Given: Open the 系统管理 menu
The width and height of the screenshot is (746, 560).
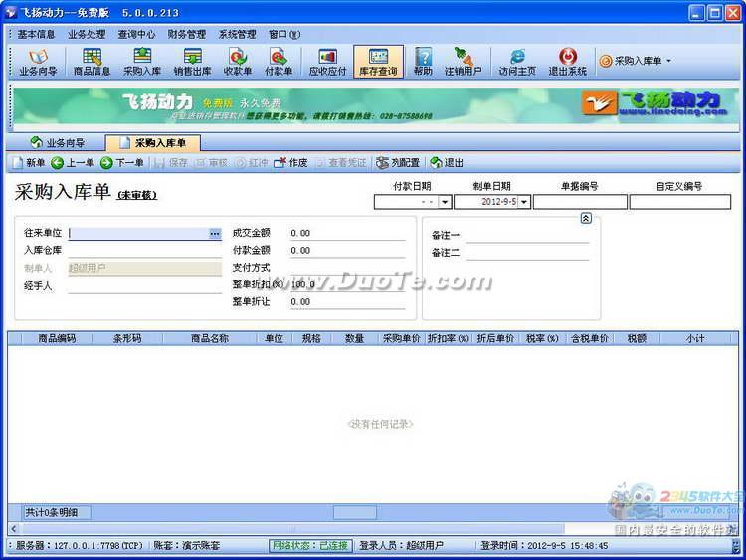Looking at the screenshot, I should (238, 34).
